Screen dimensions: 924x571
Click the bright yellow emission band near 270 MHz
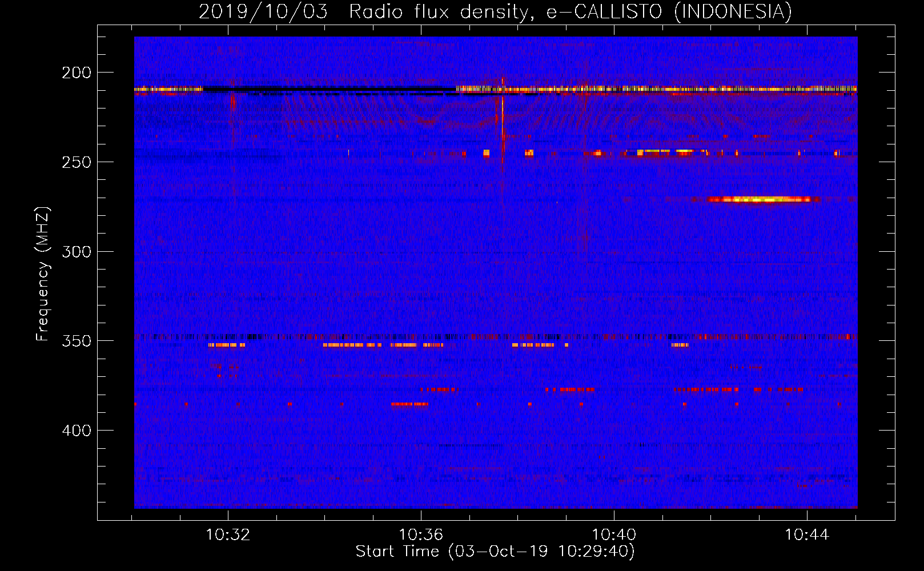[x=760, y=199]
